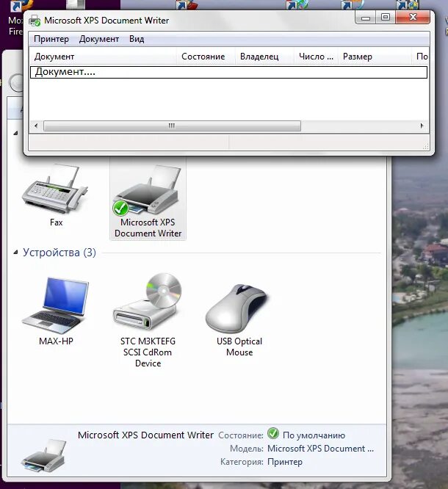The height and width of the screenshot is (489, 448).
Task: Collapse the printers group arrow behind the queue window
Action: pos(15,133)
